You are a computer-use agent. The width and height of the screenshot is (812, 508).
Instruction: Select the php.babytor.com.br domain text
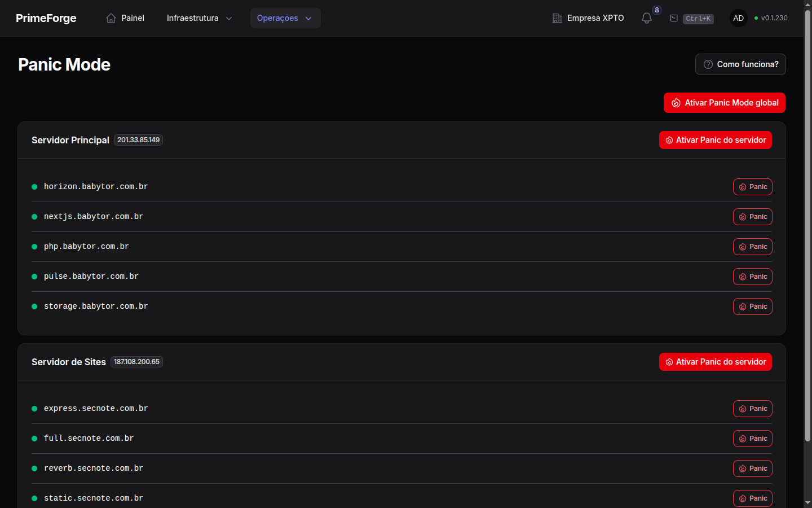tap(86, 246)
